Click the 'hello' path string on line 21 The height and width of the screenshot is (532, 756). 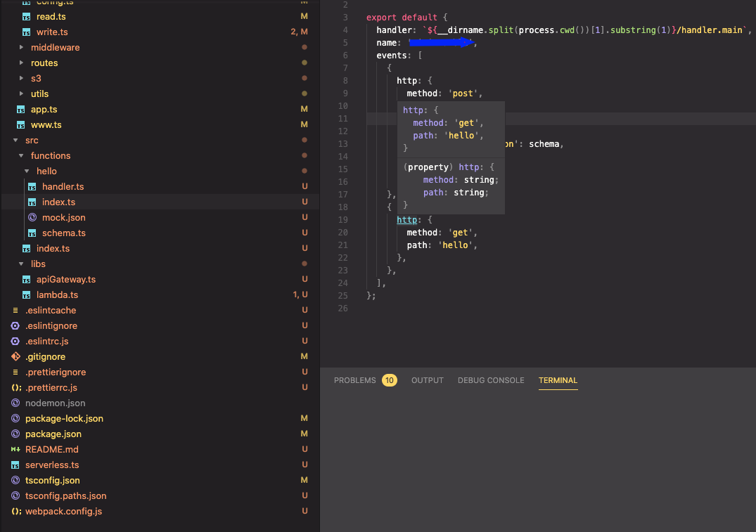click(x=455, y=245)
